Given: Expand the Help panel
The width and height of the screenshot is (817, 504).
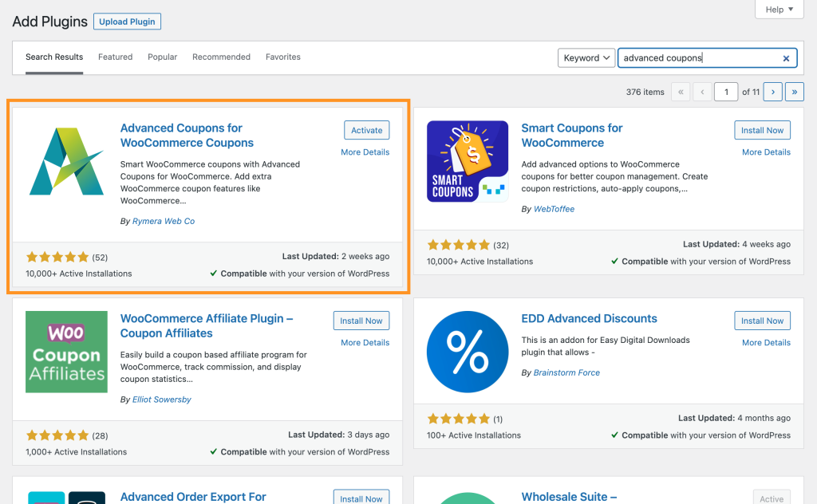Looking at the screenshot, I should tap(779, 10).
